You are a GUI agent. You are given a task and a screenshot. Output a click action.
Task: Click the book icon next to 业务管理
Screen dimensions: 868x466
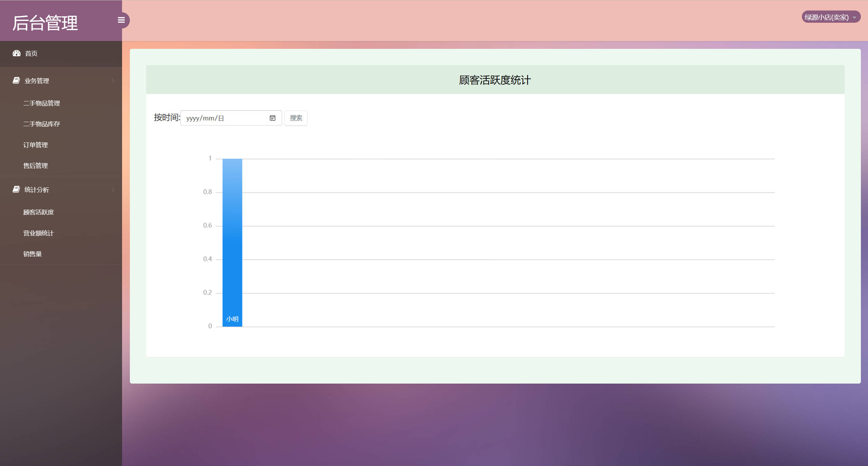16,80
